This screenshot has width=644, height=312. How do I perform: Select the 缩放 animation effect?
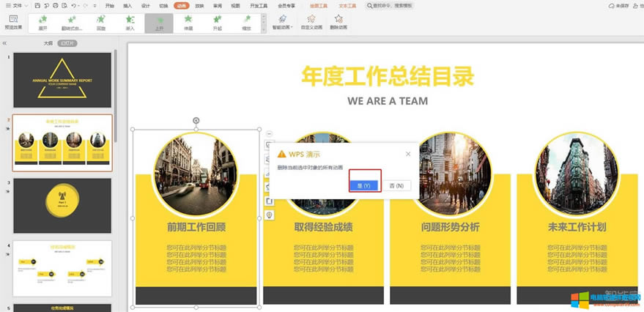(x=246, y=23)
